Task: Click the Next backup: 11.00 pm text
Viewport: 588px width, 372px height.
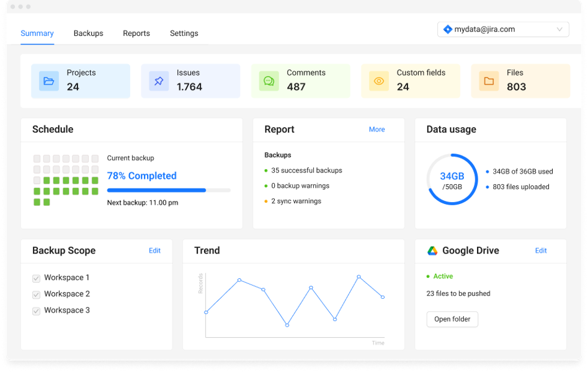Action: (x=143, y=203)
